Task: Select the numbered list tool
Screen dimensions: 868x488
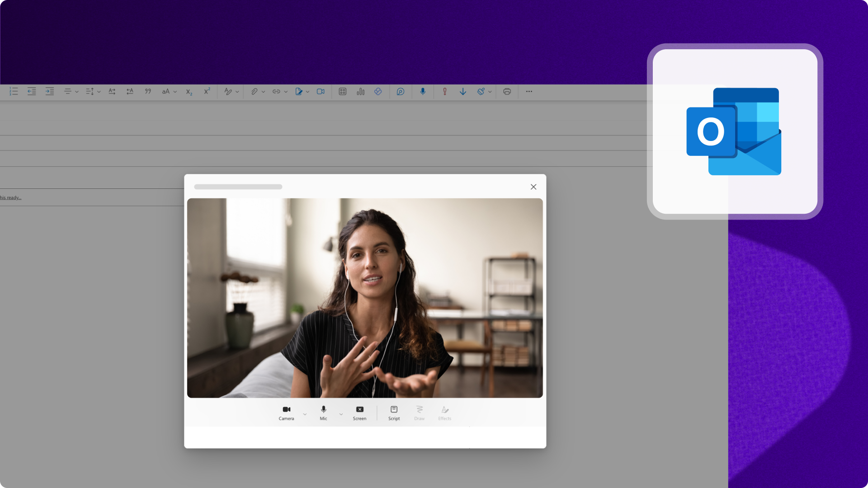Action: (14, 92)
